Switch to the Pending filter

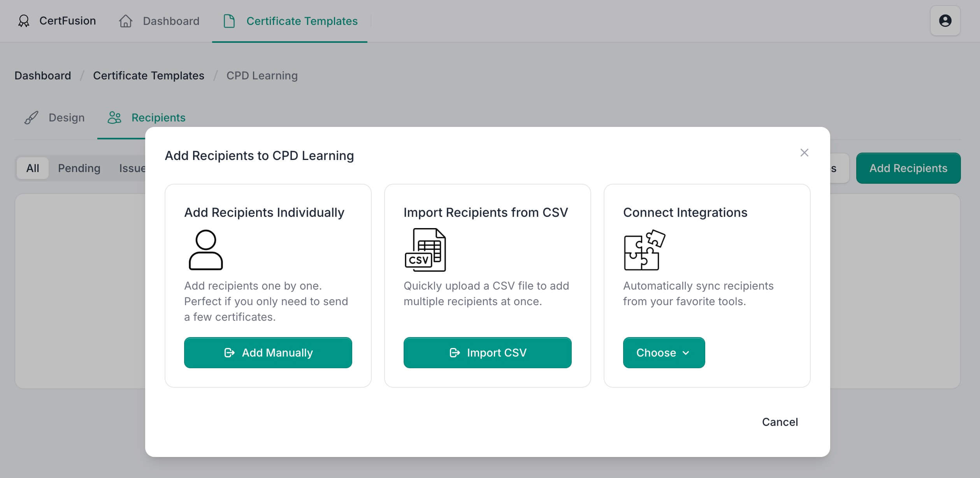[79, 168]
